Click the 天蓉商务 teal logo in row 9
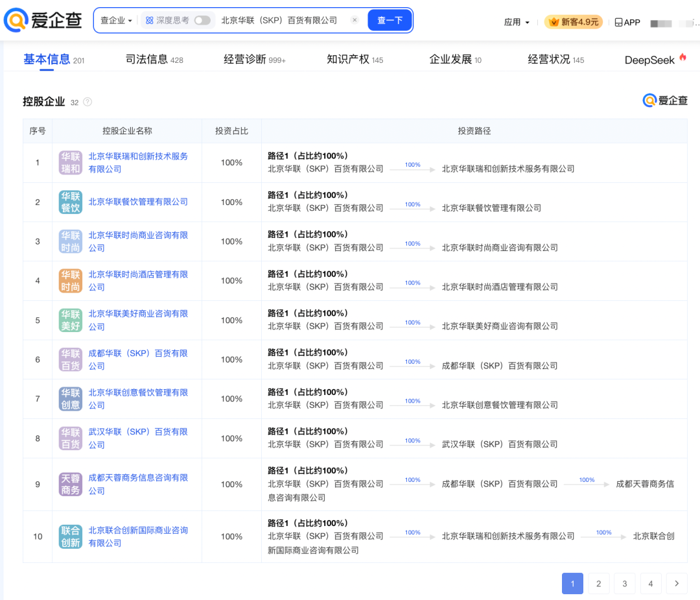Screen dimensions: 700x600 click(70, 483)
